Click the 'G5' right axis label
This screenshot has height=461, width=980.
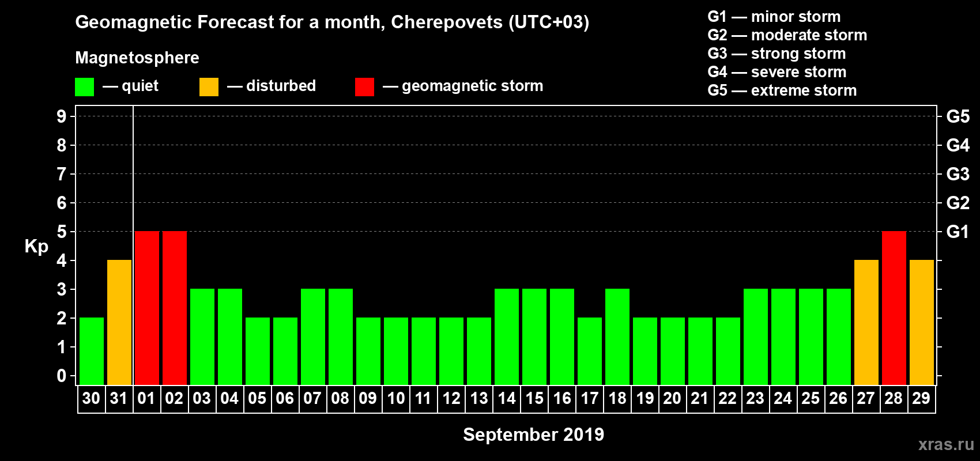click(958, 116)
